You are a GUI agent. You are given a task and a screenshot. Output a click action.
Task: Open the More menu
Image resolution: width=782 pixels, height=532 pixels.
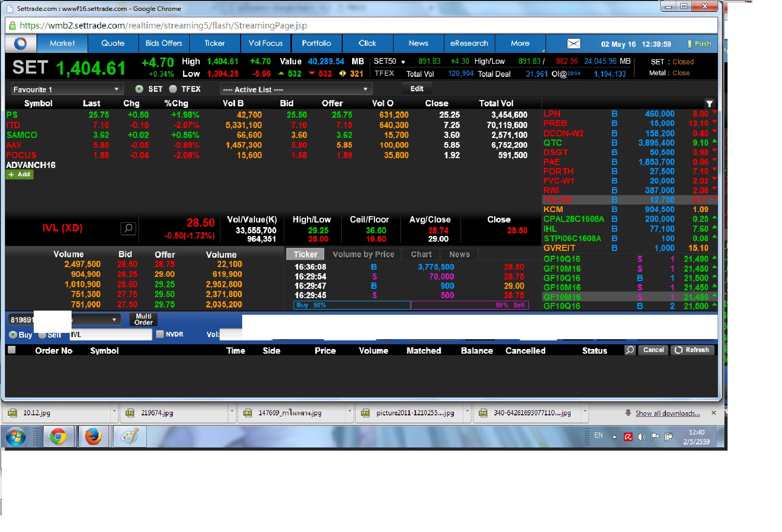coord(520,44)
